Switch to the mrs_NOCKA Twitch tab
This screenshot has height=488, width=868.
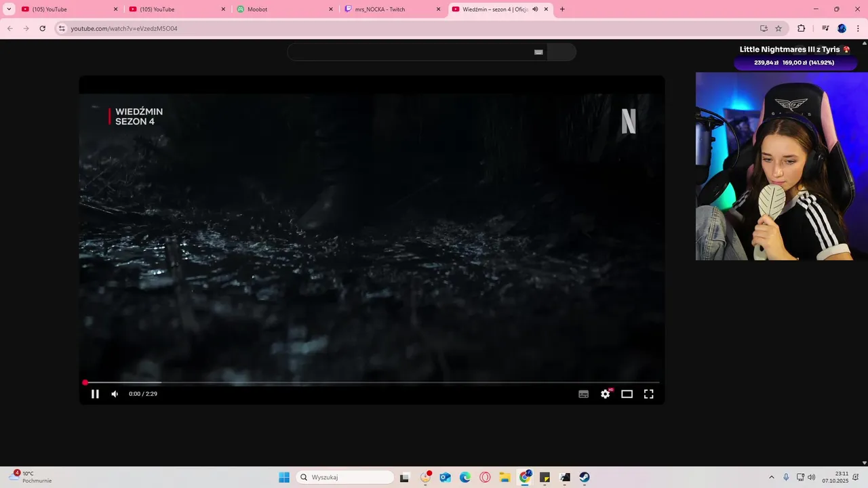(391, 9)
